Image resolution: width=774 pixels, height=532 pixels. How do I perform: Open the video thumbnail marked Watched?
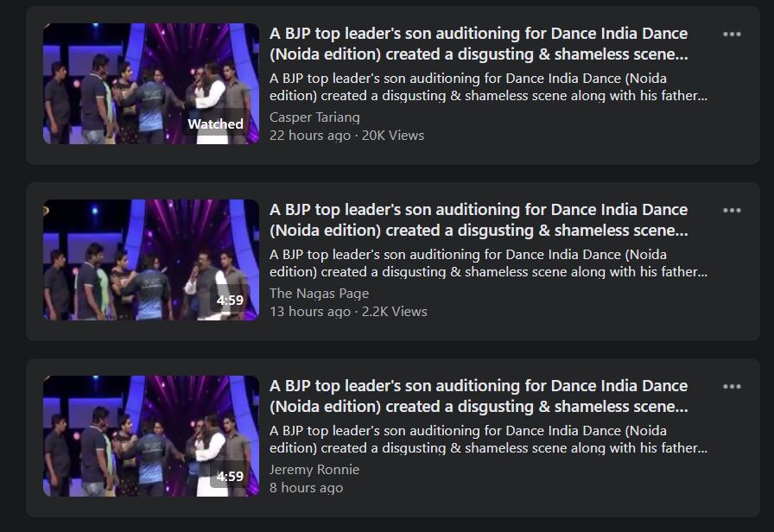151,84
